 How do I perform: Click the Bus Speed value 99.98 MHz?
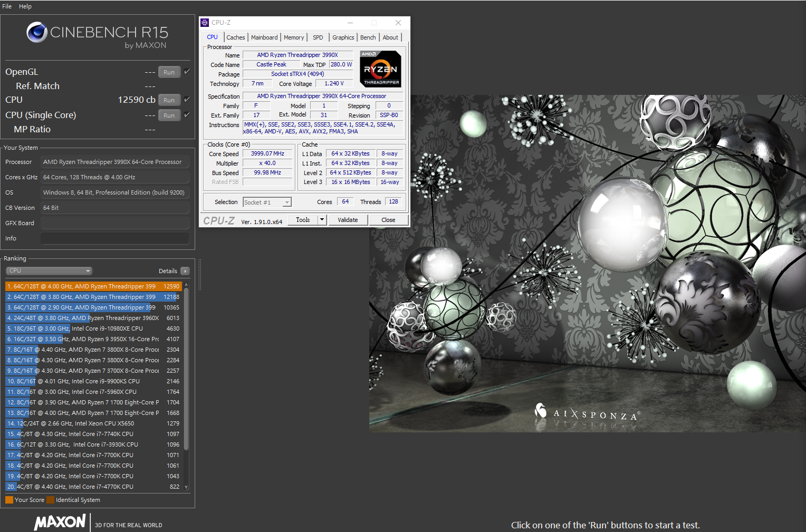[x=267, y=173]
